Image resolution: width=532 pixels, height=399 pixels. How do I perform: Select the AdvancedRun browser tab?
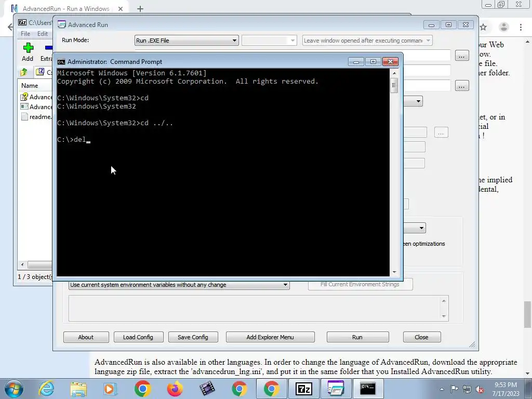[x=66, y=9]
